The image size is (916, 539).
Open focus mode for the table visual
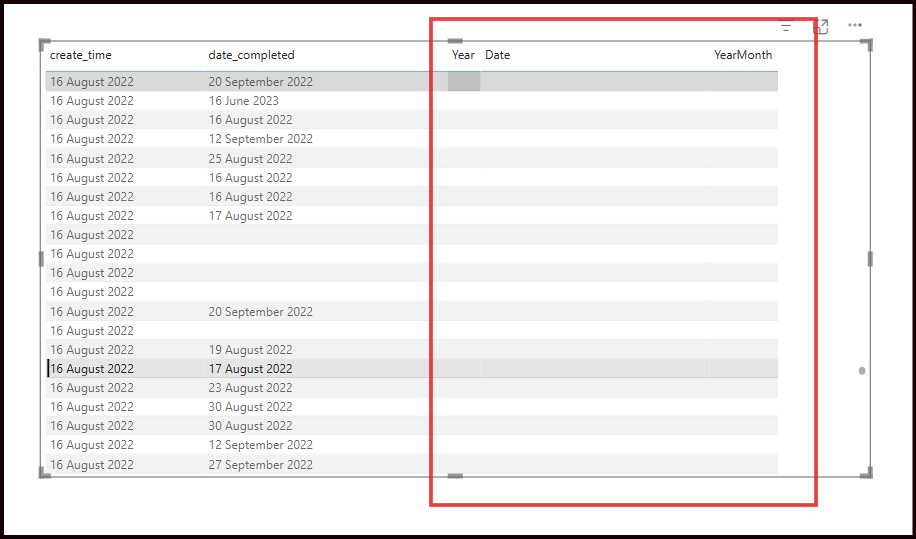point(821,26)
